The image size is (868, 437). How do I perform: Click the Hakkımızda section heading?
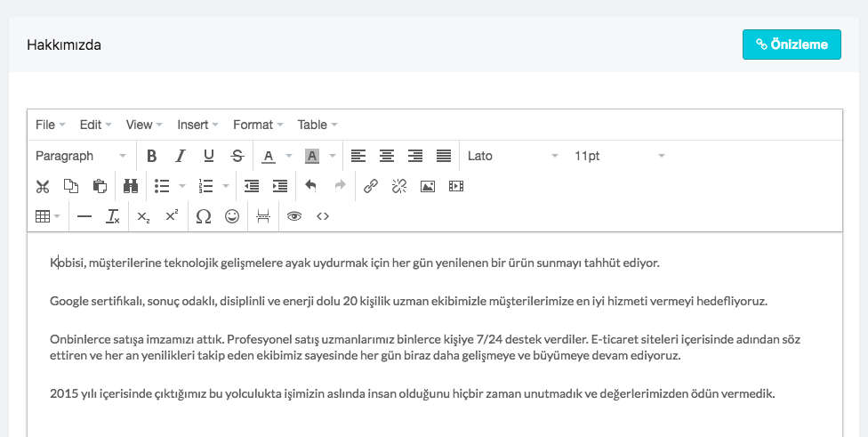click(64, 45)
